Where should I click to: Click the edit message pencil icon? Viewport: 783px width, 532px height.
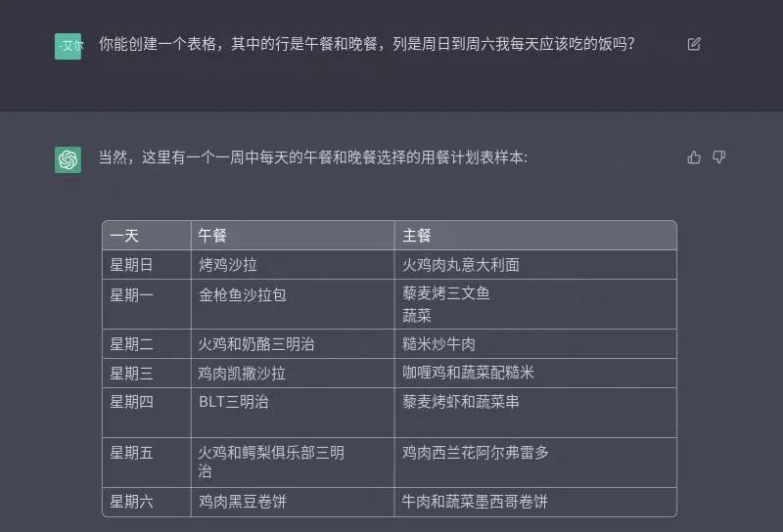click(694, 44)
